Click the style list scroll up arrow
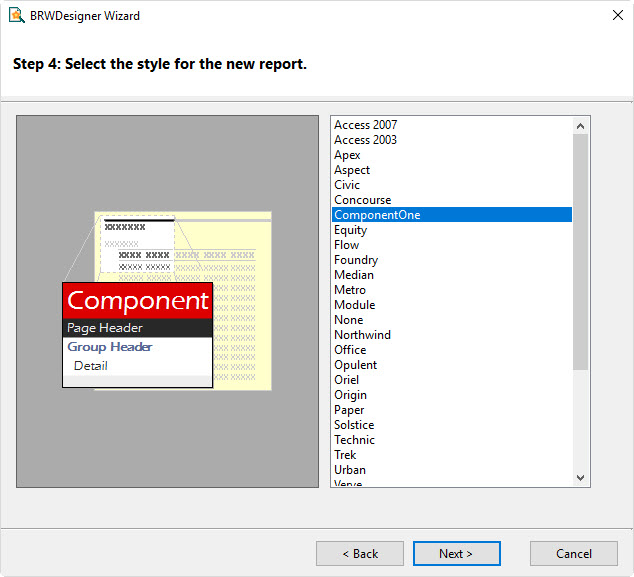The height and width of the screenshot is (577, 634). pyautogui.click(x=580, y=126)
